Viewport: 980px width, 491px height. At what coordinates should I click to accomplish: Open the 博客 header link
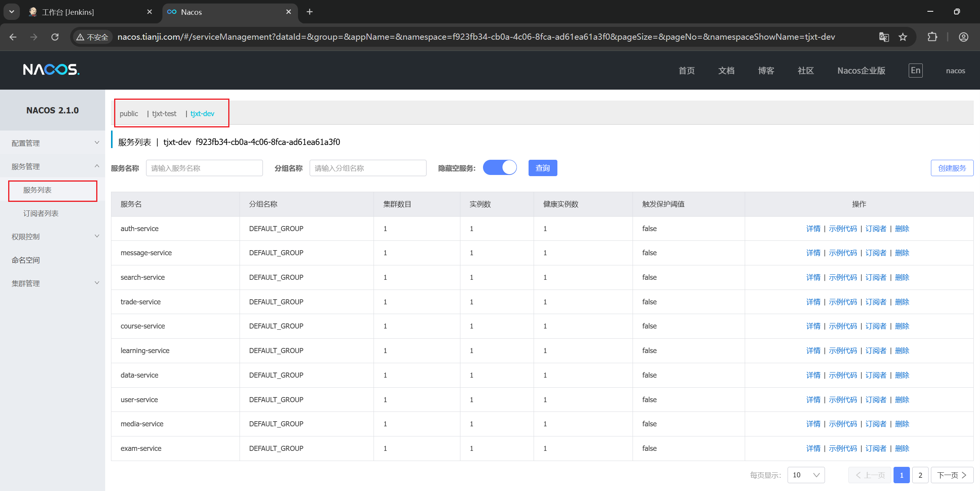(766, 71)
